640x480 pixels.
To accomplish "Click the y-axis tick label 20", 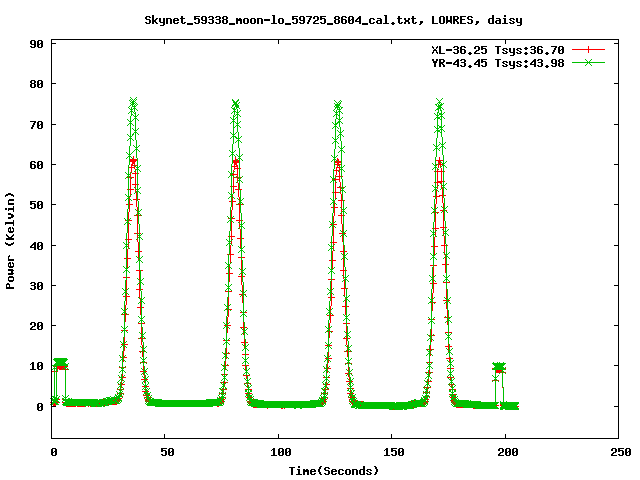I will (36, 326).
